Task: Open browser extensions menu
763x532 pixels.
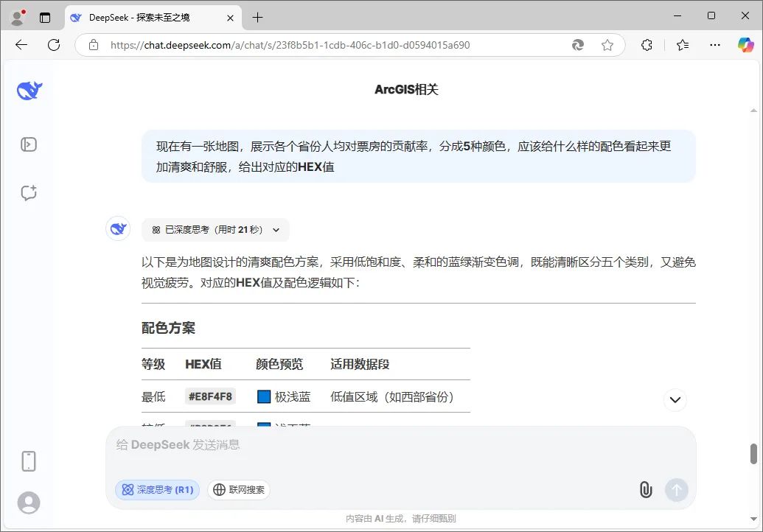Action: pyautogui.click(x=647, y=45)
